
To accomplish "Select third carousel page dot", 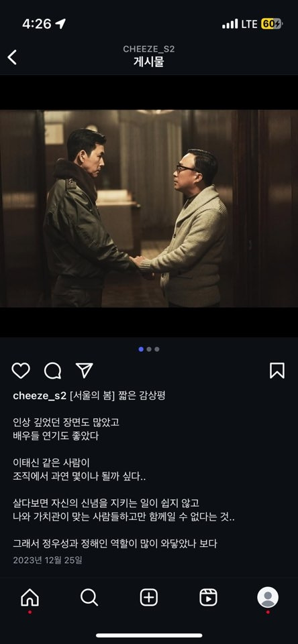I will [157, 349].
